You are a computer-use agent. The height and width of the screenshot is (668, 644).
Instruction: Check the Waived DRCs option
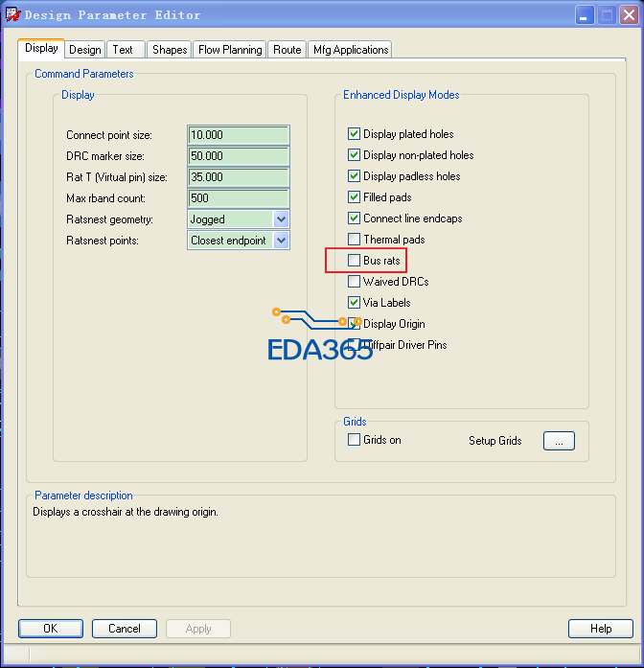point(354,281)
